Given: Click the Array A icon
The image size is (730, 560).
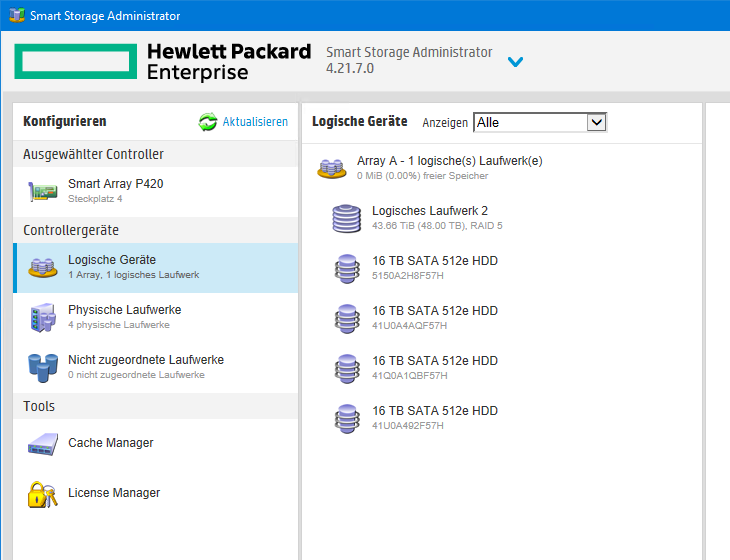Looking at the screenshot, I should (x=331, y=169).
